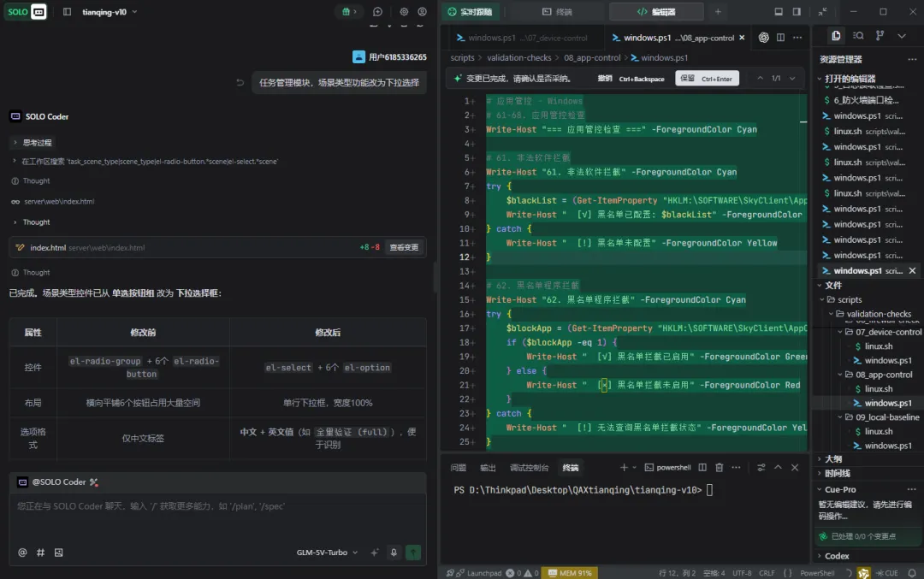This screenshot has height=579, width=924.
Task: Switch to the 调试控制台 panel tab
Action: [x=530, y=468]
